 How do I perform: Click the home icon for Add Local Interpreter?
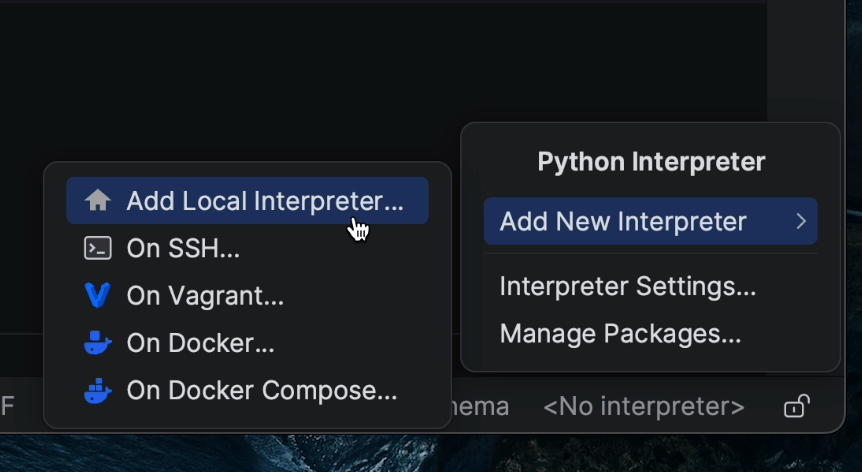(97, 201)
